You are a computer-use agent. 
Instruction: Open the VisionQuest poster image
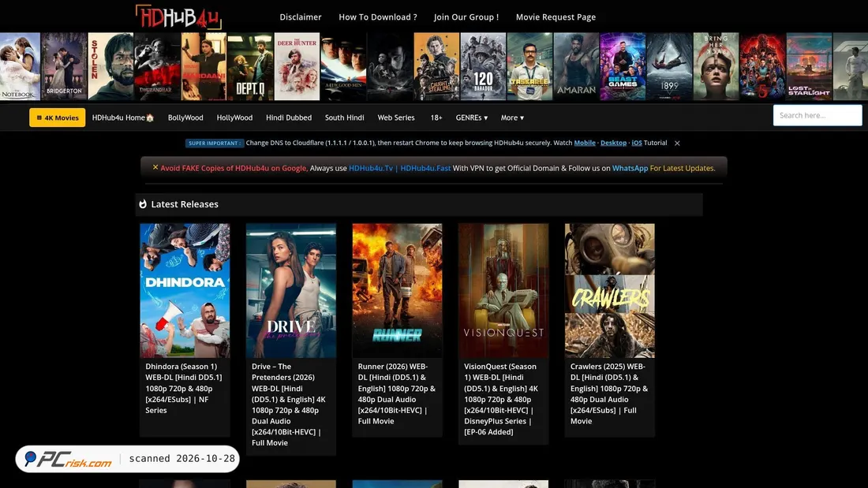[503, 290]
